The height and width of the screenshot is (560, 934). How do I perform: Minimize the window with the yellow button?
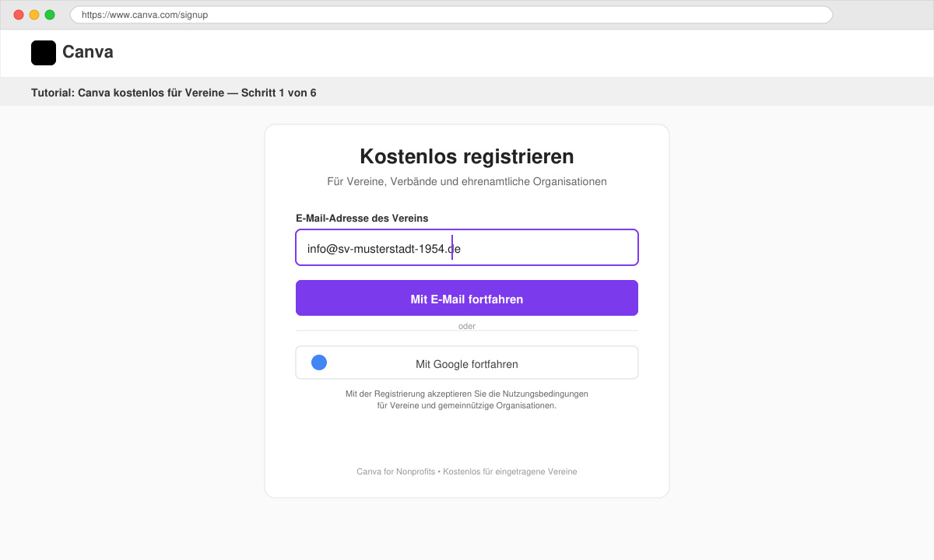tap(34, 15)
